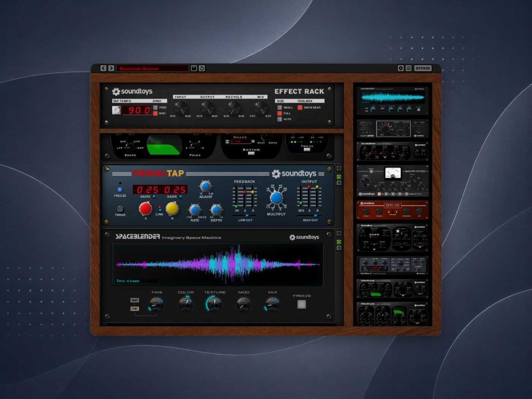Click the Effect Rack MIX dry/wet knob
The image size is (532, 399).
click(260, 108)
